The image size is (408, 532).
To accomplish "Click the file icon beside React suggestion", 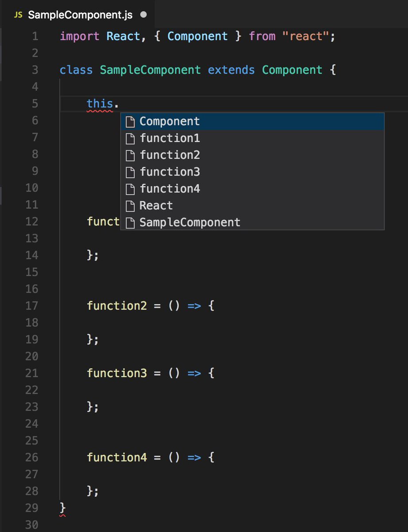I will (x=130, y=206).
